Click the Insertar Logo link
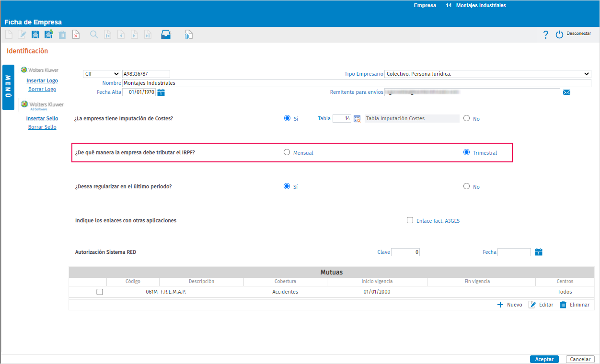The height and width of the screenshot is (364, 600). 42,80
